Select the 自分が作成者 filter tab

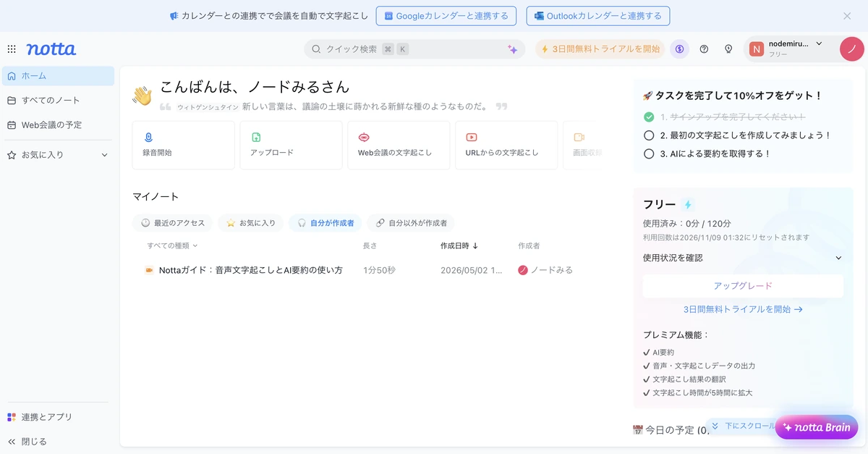coord(325,223)
